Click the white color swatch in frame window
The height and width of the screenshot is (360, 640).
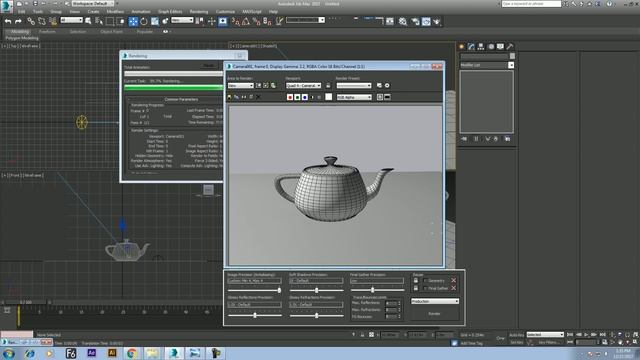click(x=329, y=97)
